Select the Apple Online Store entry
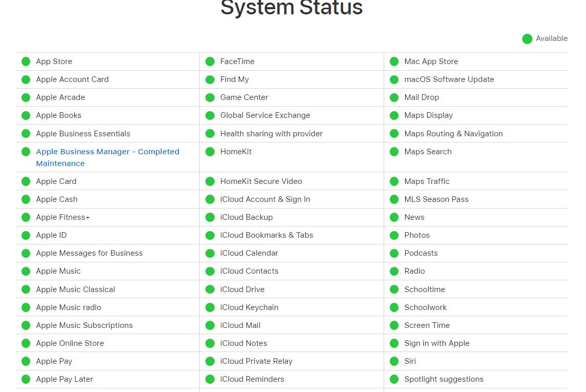Viewport: 586px width, 392px height. click(70, 343)
